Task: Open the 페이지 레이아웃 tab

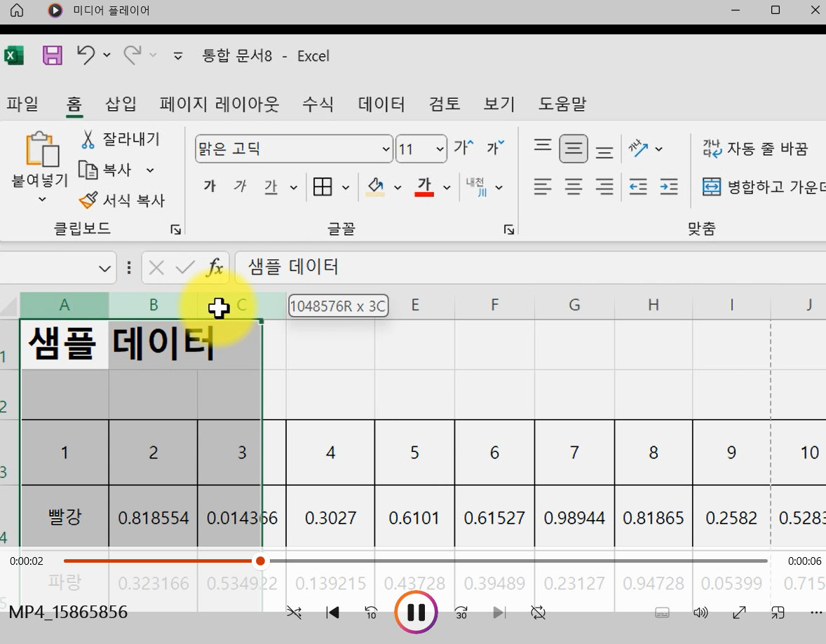Action: [x=219, y=104]
